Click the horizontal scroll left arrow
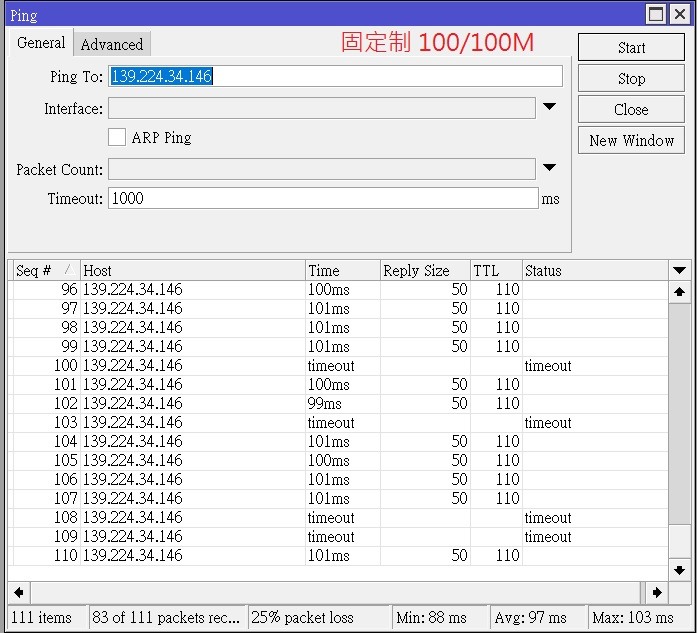This screenshot has width=697, height=633. (x=19, y=592)
